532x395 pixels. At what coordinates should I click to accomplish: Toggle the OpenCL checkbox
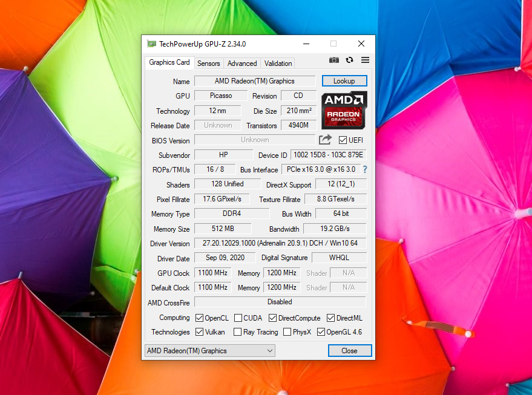(x=199, y=318)
